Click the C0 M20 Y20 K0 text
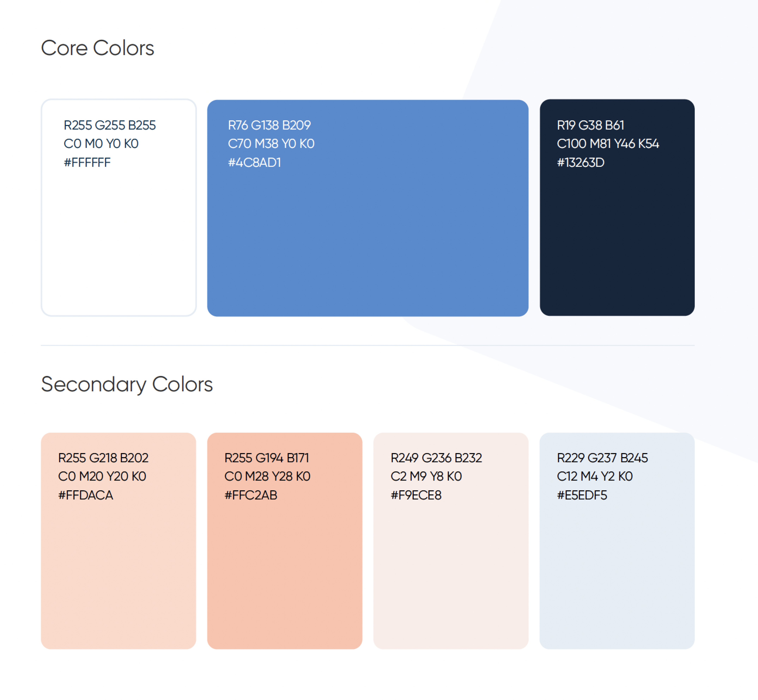 [102, 476]
